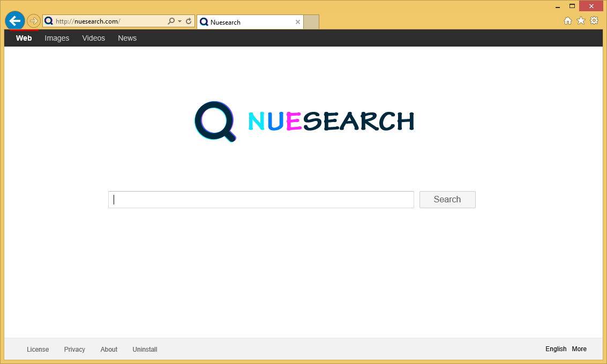This screenshot has width=607, height=364.
Task: Open the License page
Action: click(x=38, y=349)
